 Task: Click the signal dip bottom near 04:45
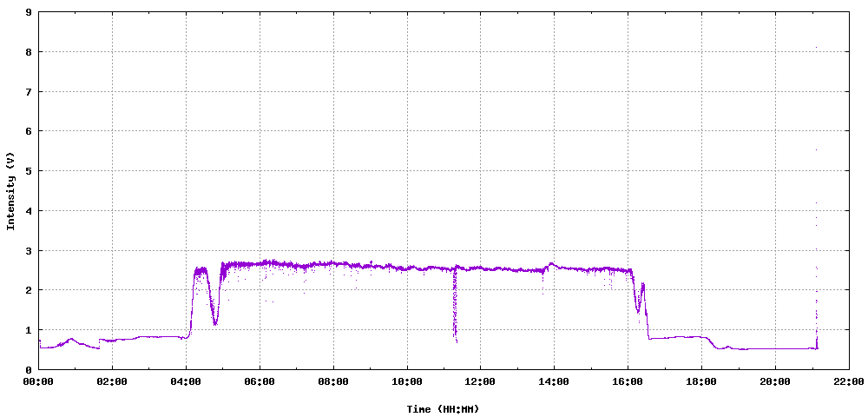pos(214,321)
